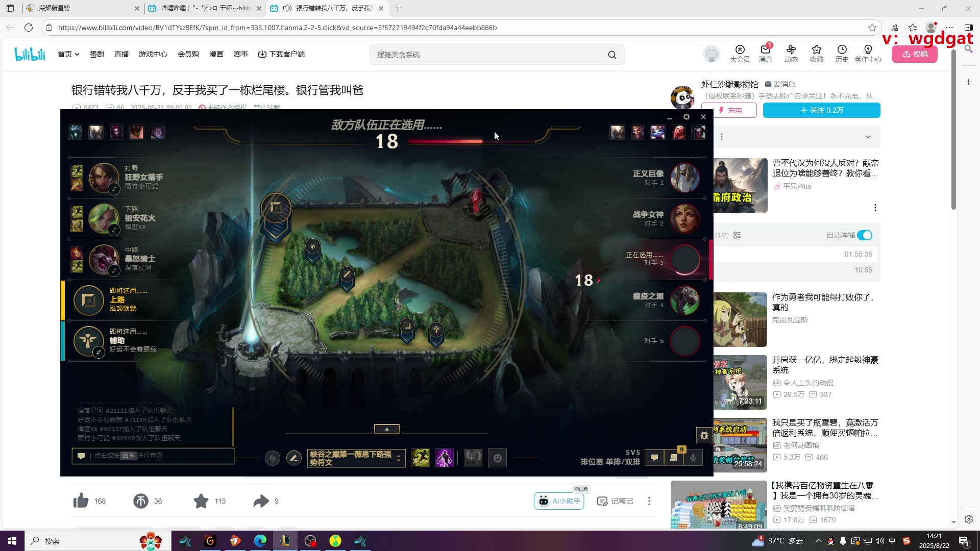Click 发消息 to message the uploader
This screenshot has width=980, height=551.
tap(780, 84)
